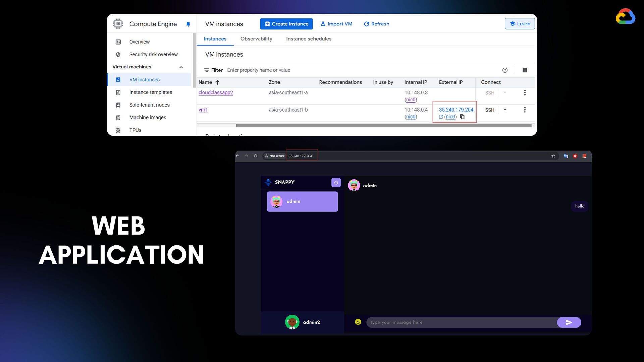
Task: Open the column display options icon
Action: [525, 70]
